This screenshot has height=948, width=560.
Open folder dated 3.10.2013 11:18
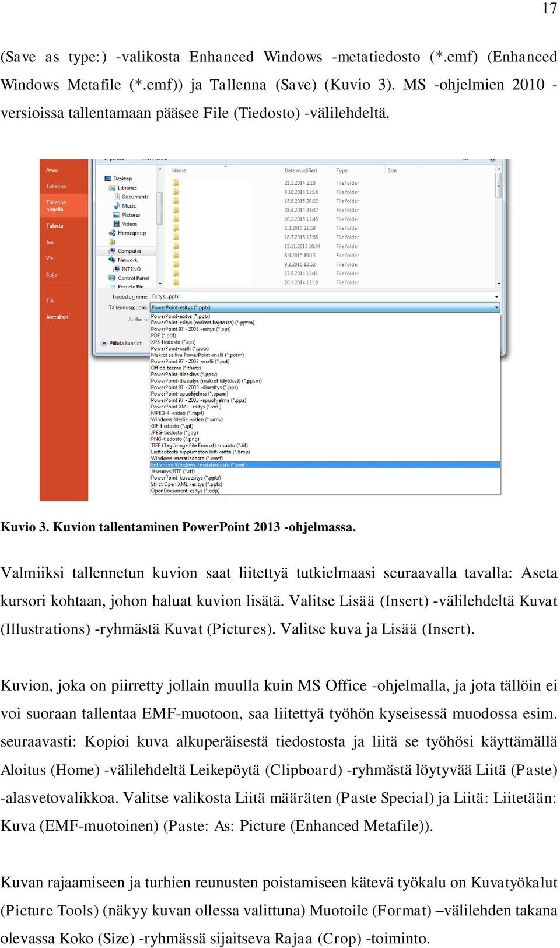click(x=265, y=192)
